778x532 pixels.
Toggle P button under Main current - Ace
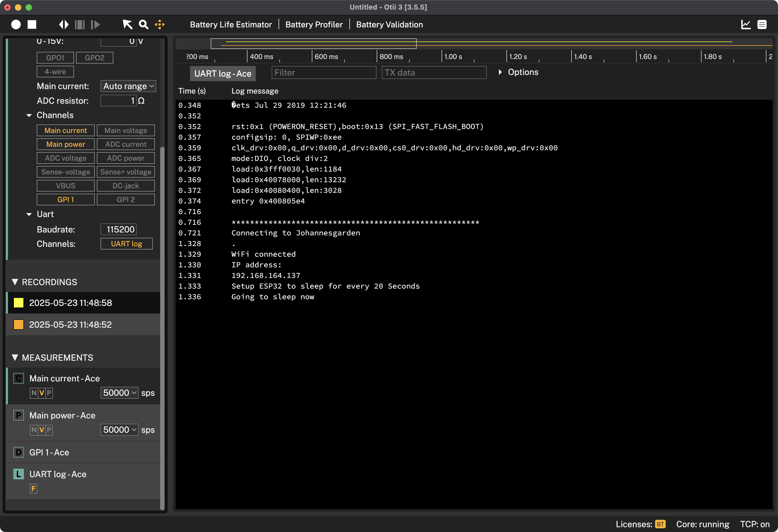click(x=49, y=393)
